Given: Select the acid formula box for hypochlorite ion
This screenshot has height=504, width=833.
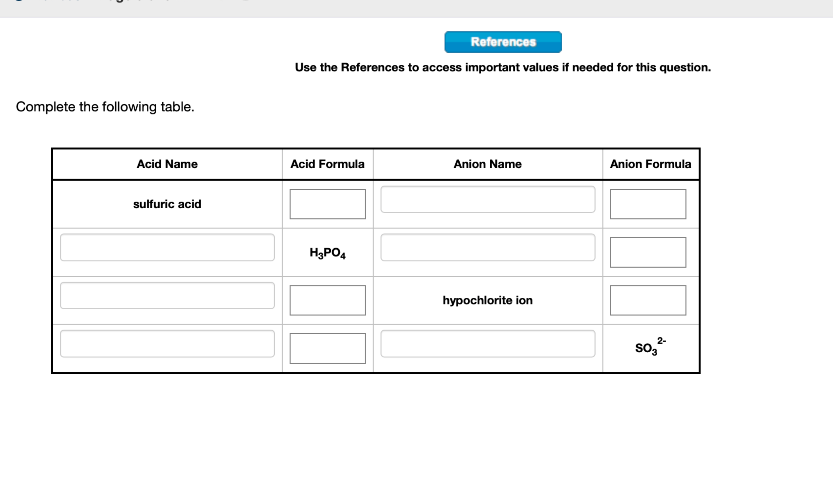Looking at the screenshot, I should tap(327, 300).
